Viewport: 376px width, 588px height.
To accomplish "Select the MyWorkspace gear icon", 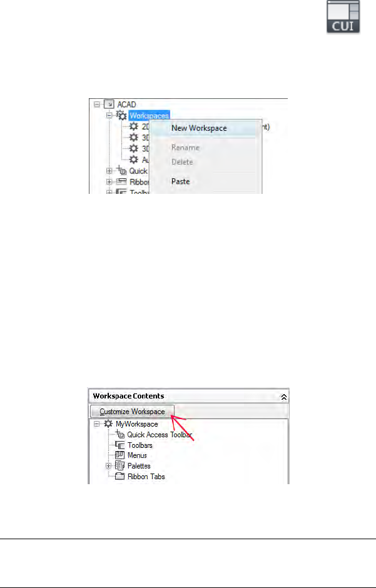I will 108,423.
